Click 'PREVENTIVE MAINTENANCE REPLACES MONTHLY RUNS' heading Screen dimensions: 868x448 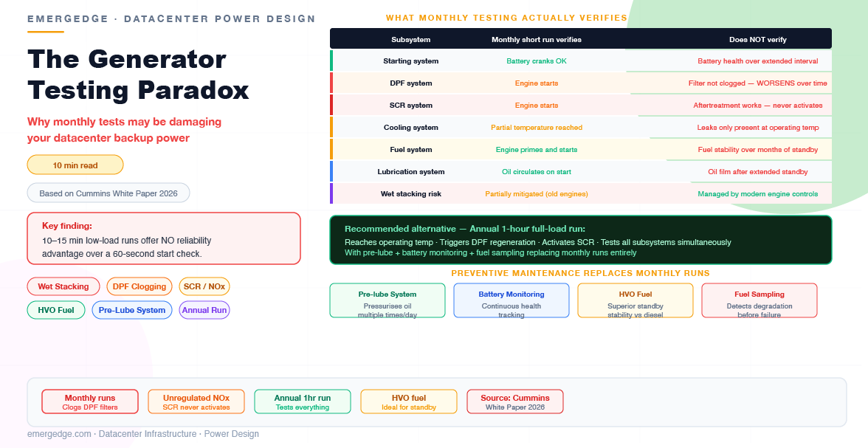pos(580,273)
